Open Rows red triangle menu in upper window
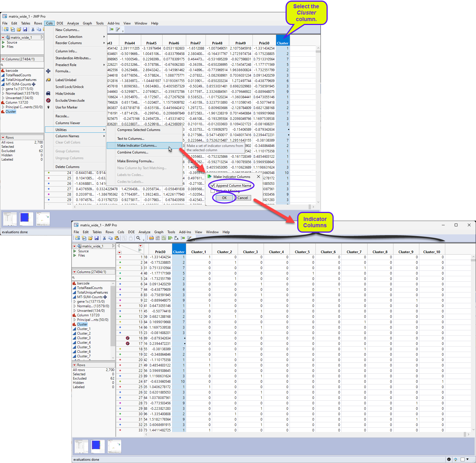Viewport: 476px width, 463px height. 3,138
